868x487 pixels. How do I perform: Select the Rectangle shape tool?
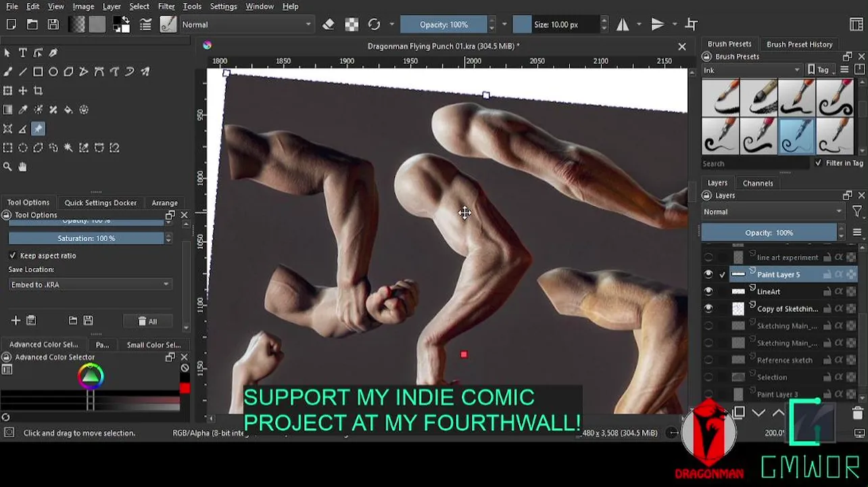click(x=38, y=72)
